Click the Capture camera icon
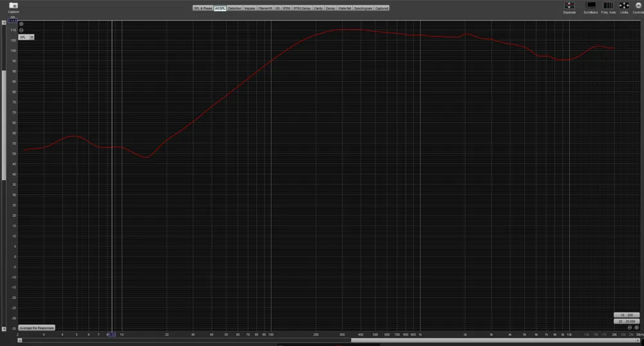 pyautogui.click(x=14, y=5)
